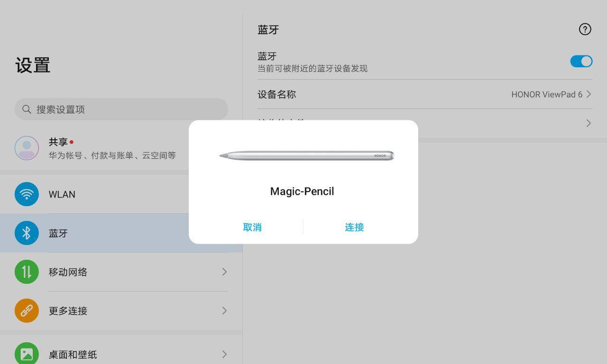This screenshot has width=607, height=364.
Task: Select WLAN in settings list
Action: (x=121, y=194)
